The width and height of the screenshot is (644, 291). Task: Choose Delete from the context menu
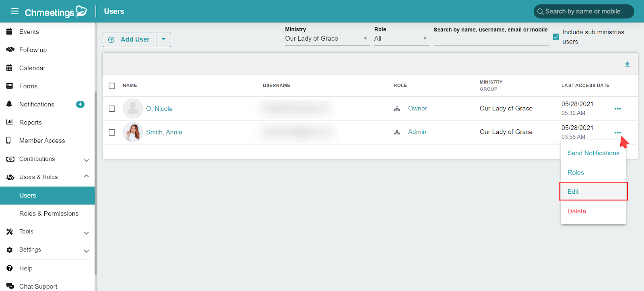pos(577,211)
